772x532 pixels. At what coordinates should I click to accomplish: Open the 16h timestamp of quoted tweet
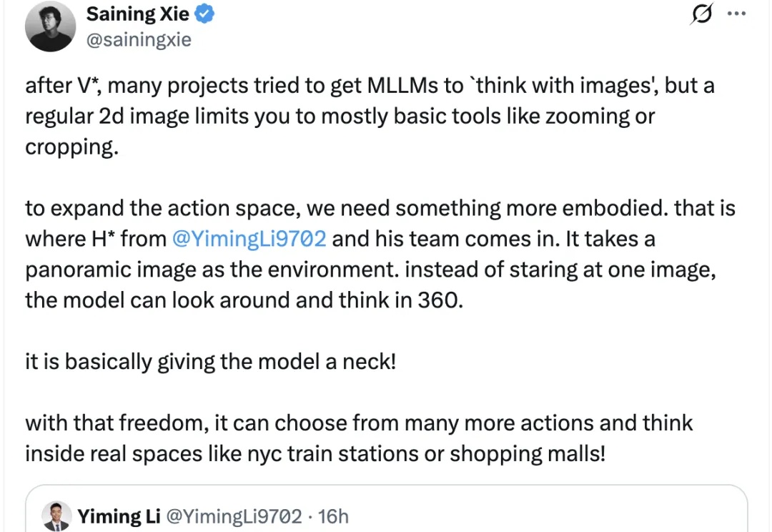click(x=332, y=516)
